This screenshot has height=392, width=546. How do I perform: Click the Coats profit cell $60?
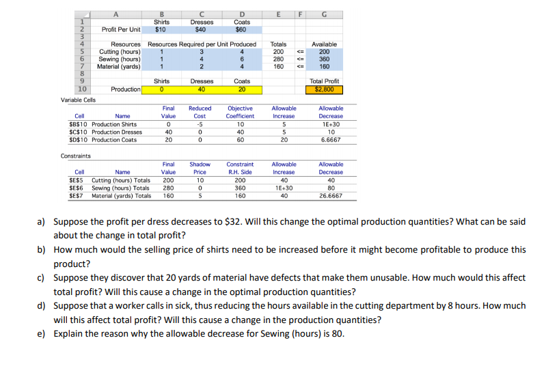(241, 29)
